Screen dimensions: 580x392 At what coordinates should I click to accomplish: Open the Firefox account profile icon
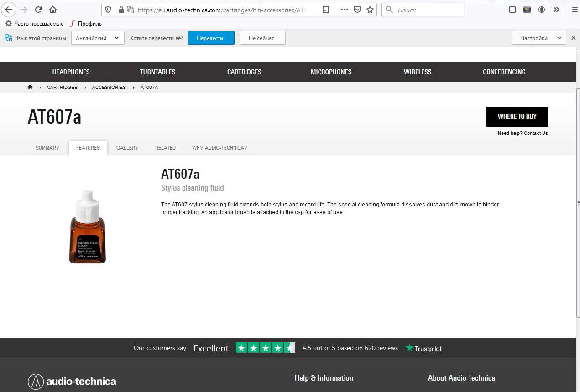(x=542, y=10)
